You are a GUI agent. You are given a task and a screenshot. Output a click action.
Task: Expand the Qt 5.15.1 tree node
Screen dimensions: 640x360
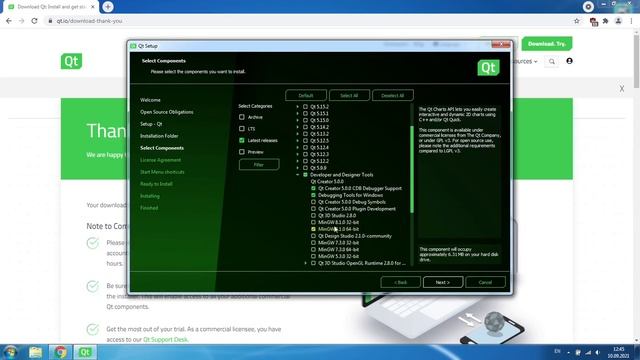[298, 113]
